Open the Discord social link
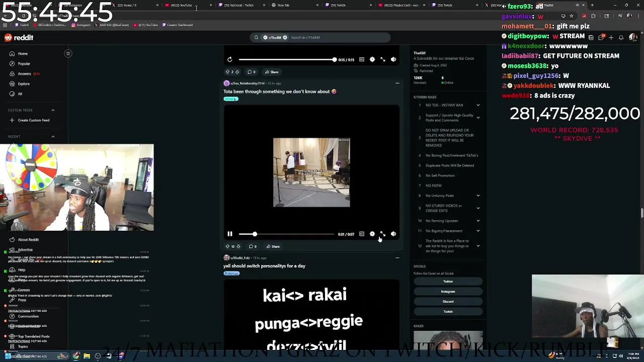The width and height of the screenshot is (644, 362). coord(448,302)
